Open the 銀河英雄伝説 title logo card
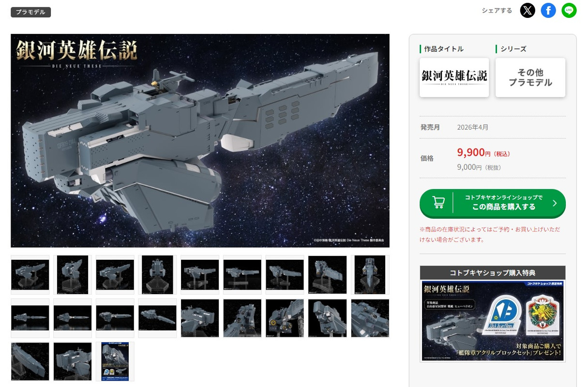The height and width of the screenshot is (387, 588). coord(454,77)
